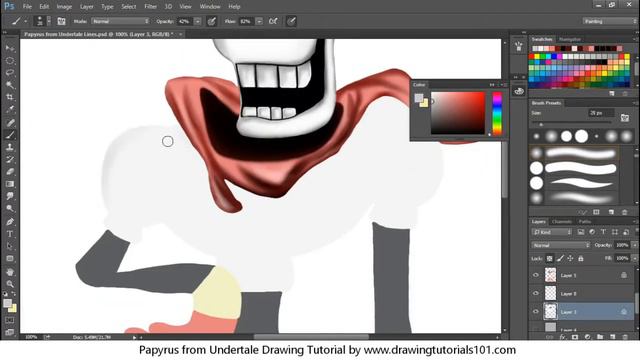
Task: Open the Filter menu
Action: point(151,7)
